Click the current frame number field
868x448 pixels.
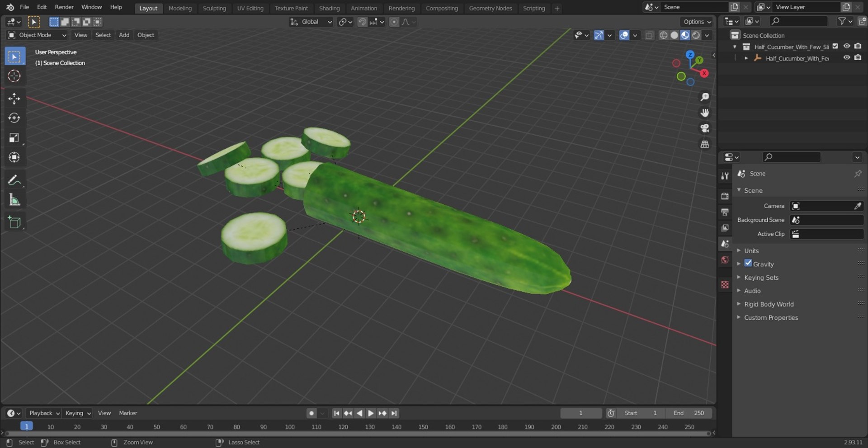[581, 413]
